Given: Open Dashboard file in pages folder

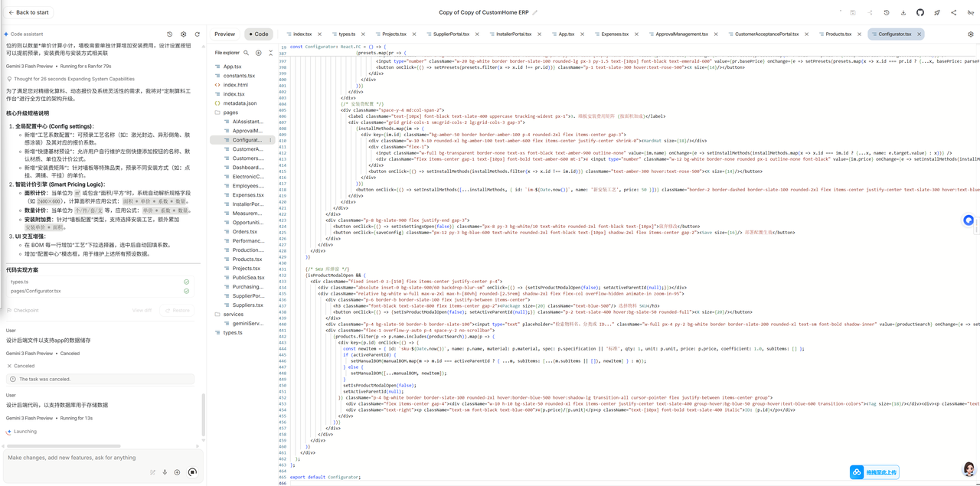Looking at the screenshot, I should [x=248, y=168].
